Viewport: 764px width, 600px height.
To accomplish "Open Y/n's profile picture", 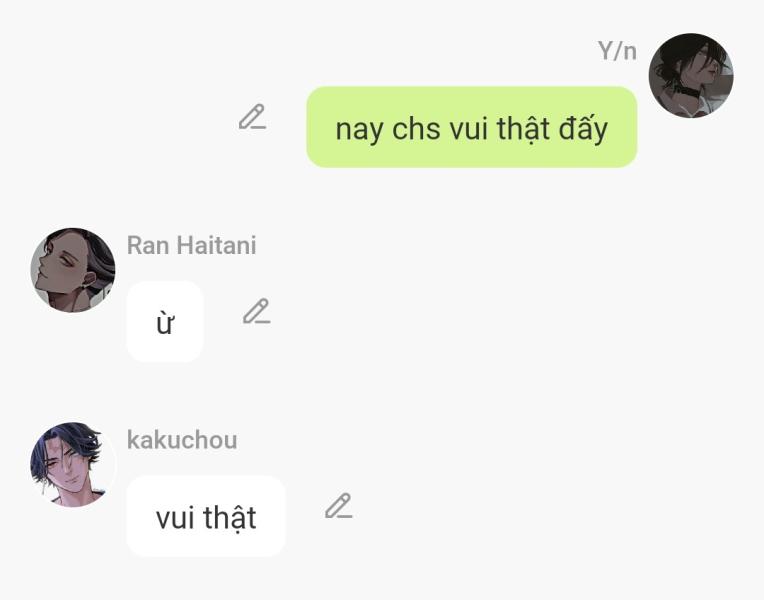I will coord(691,76).
